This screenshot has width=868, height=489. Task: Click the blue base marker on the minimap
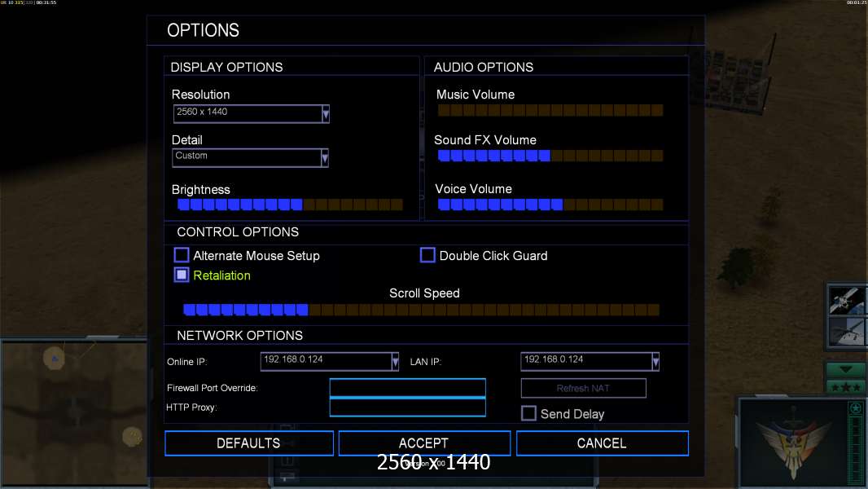[x=54, y=357]
